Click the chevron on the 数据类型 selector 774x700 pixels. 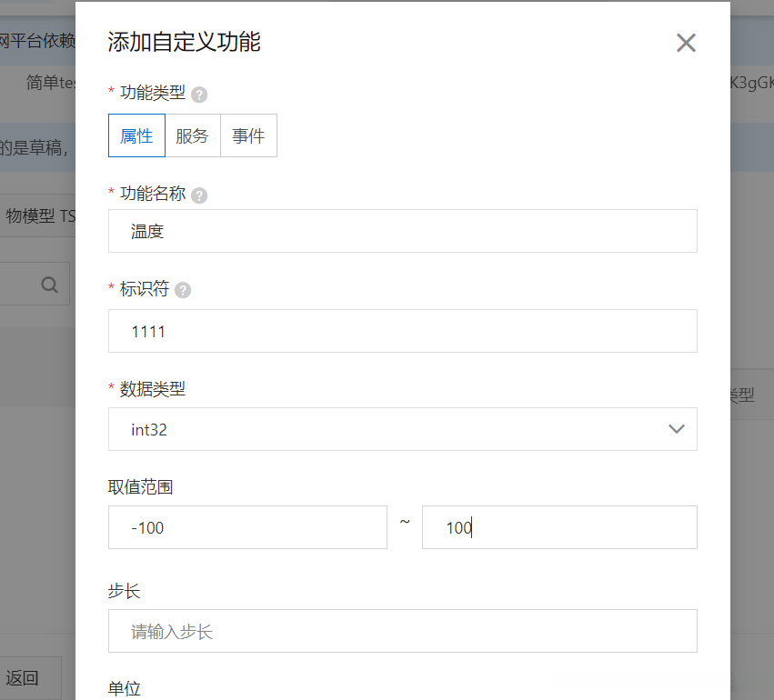click(676, 429)
